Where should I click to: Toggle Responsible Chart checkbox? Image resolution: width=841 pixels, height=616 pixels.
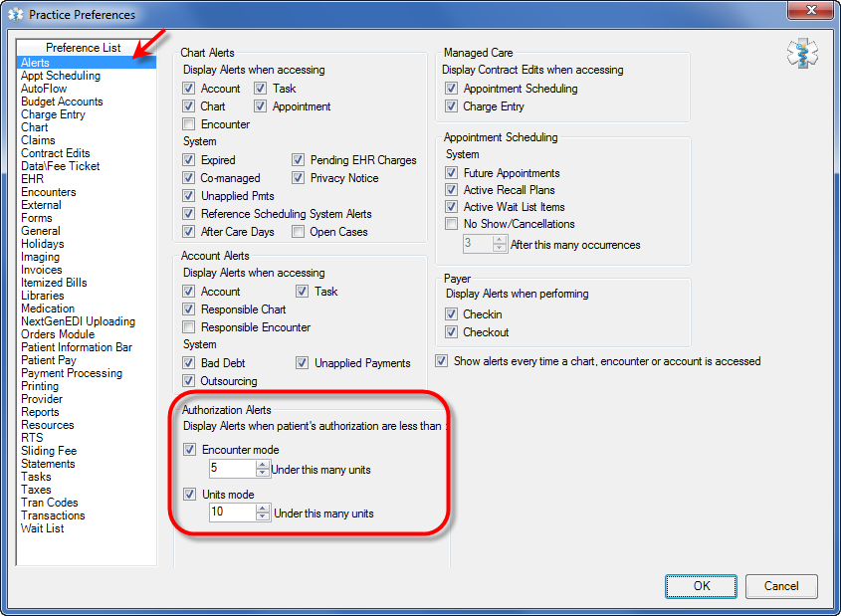[x=188, y=309]
